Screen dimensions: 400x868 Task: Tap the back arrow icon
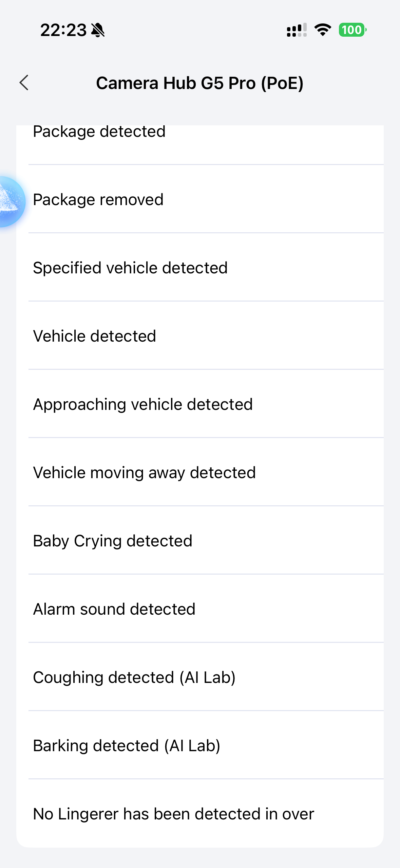(x=24, y=83)
